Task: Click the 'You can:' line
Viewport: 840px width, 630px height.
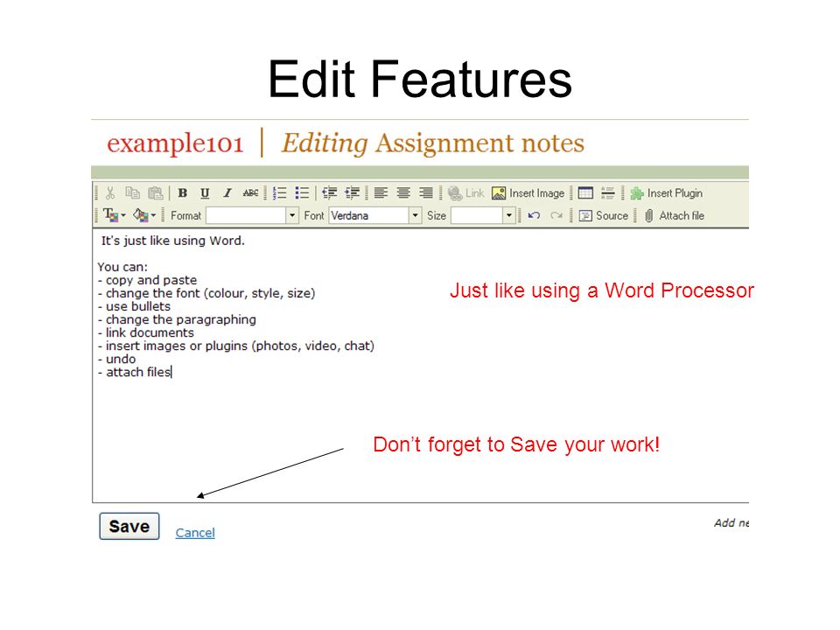Action: pyautogui.click(x=122, y=267)
